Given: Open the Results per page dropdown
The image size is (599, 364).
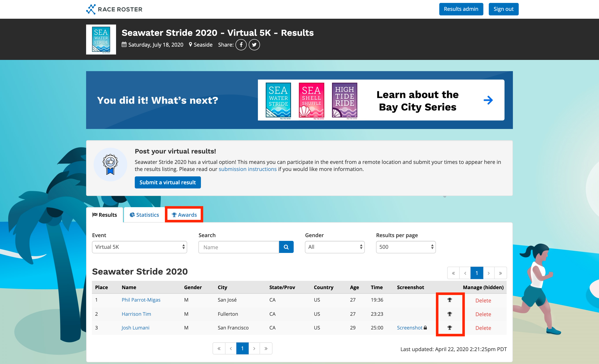Looking at the screenshot, I should click(x=406, y=247).
